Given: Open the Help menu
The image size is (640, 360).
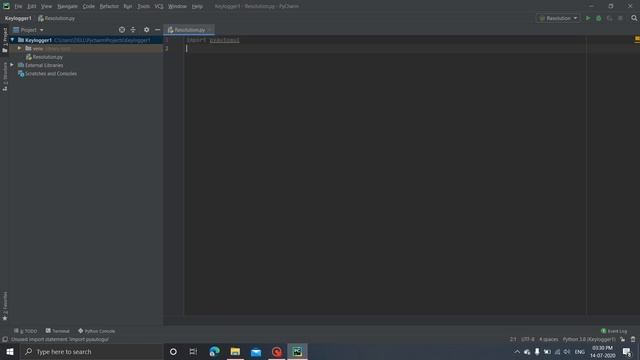Looking at the screenshot, I should coord(197,7).
